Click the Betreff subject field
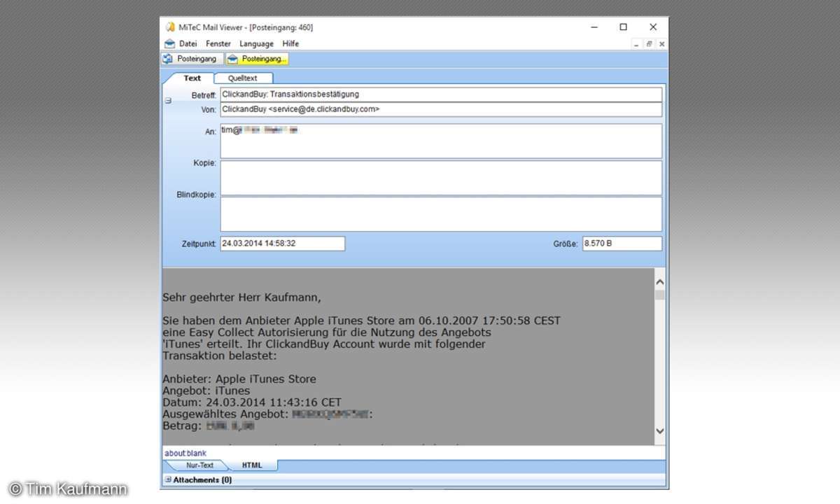Screen dimensions: 840x504 tap(441, 94)
